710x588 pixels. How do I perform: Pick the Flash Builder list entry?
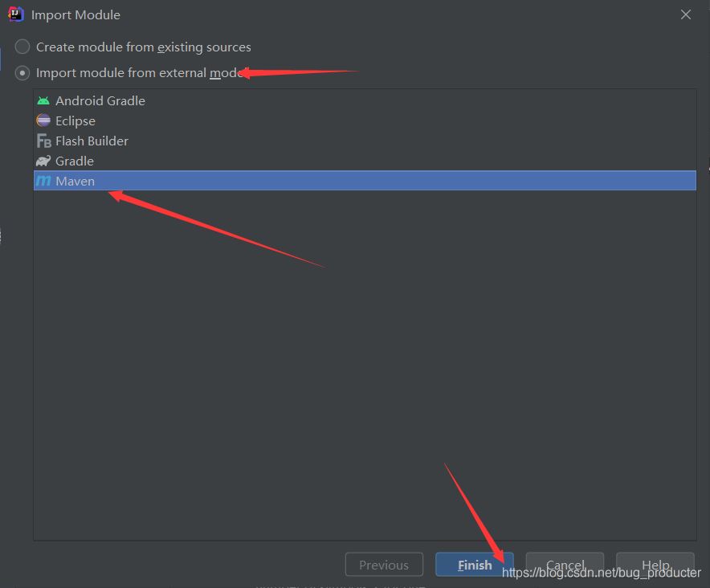tap(365, 141)
